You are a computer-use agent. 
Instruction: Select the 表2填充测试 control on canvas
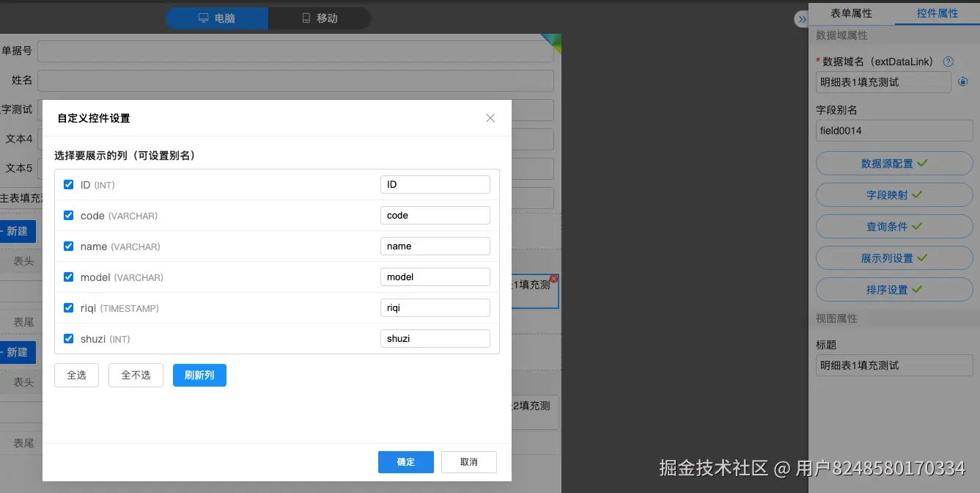535,412
